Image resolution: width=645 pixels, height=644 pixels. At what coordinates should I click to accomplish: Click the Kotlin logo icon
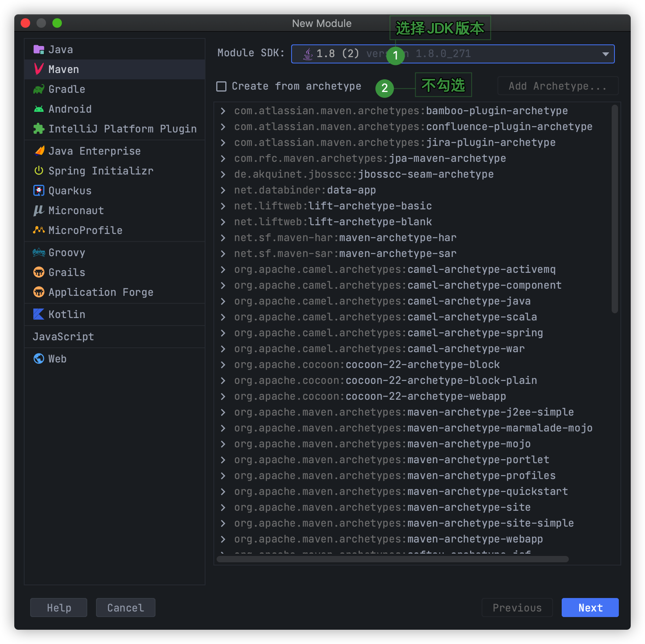(x=39, y=314)
